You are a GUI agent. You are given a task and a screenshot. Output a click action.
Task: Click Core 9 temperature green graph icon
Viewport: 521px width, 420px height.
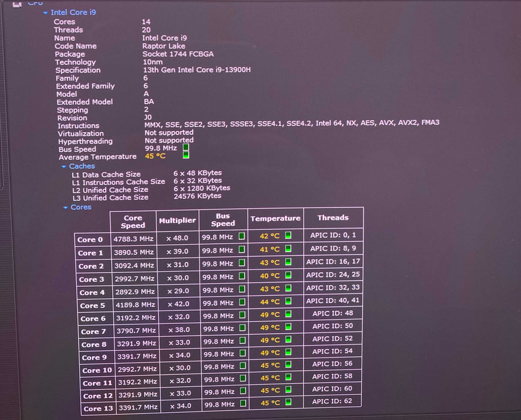pos(288,352)
